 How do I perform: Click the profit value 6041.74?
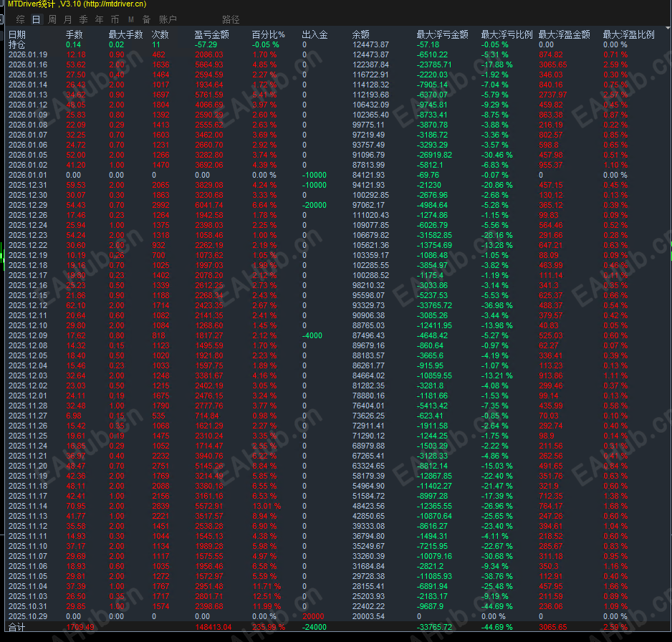(x=209, y=206)
